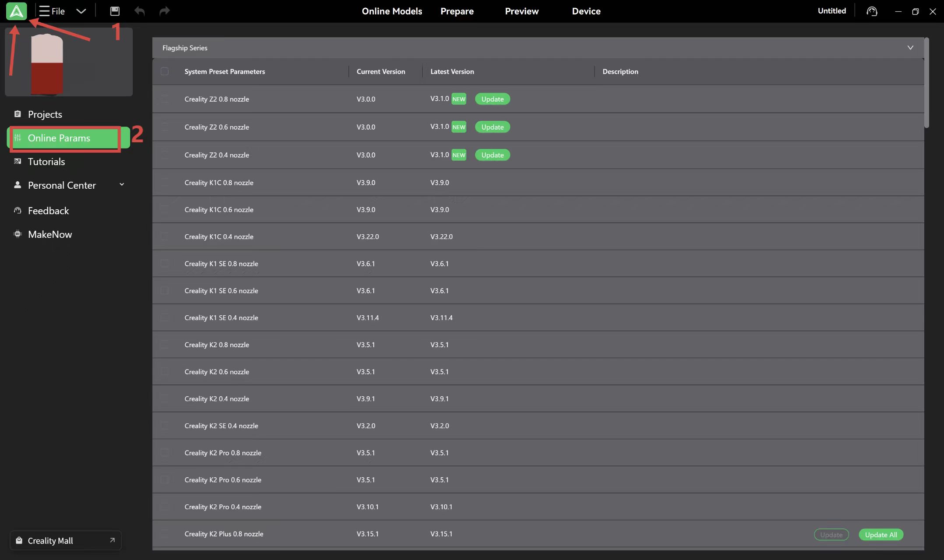Click the MakeNow chip icon

coord(18,234)
